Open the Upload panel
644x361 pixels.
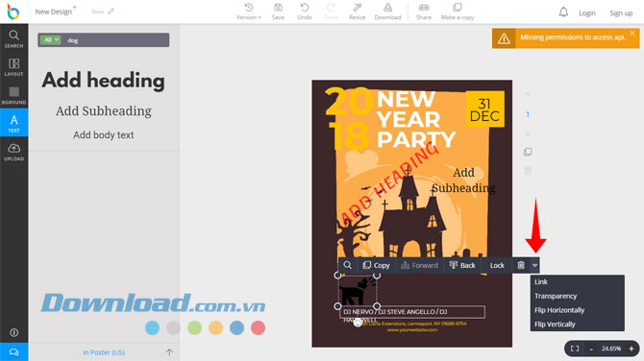(14, 152)
